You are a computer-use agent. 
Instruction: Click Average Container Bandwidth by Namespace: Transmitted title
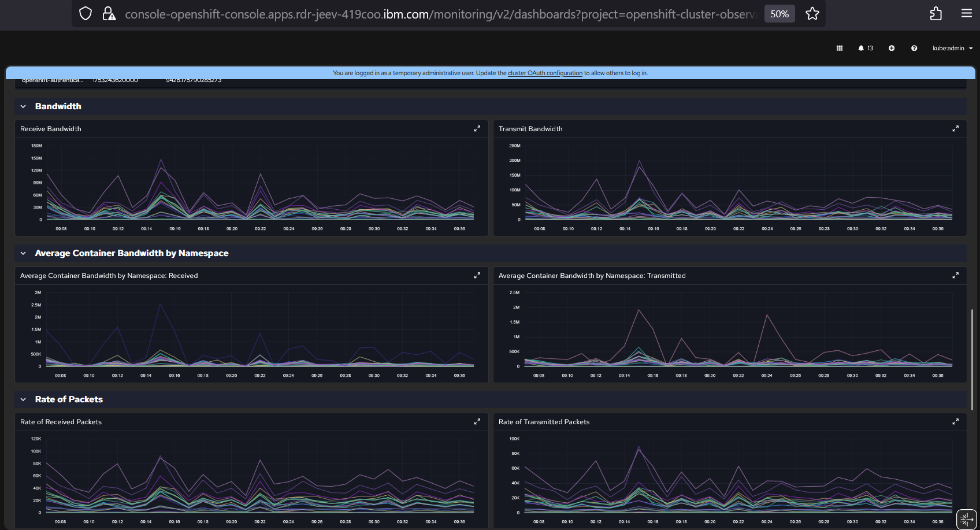592,276
